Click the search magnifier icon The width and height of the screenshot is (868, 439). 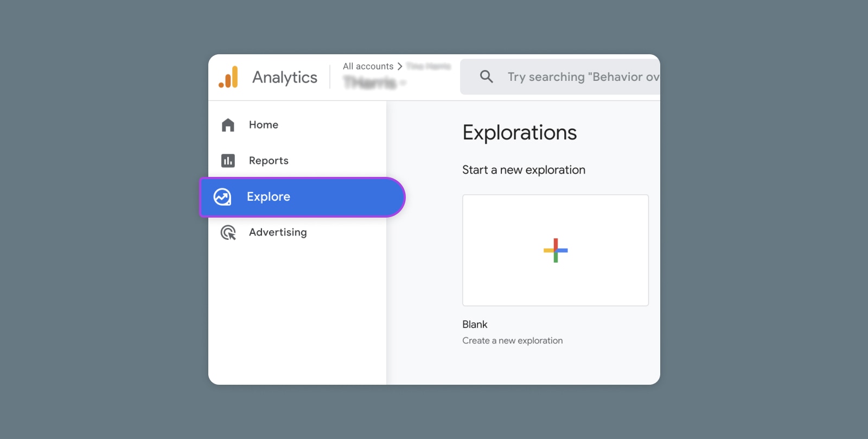[487, 77]
